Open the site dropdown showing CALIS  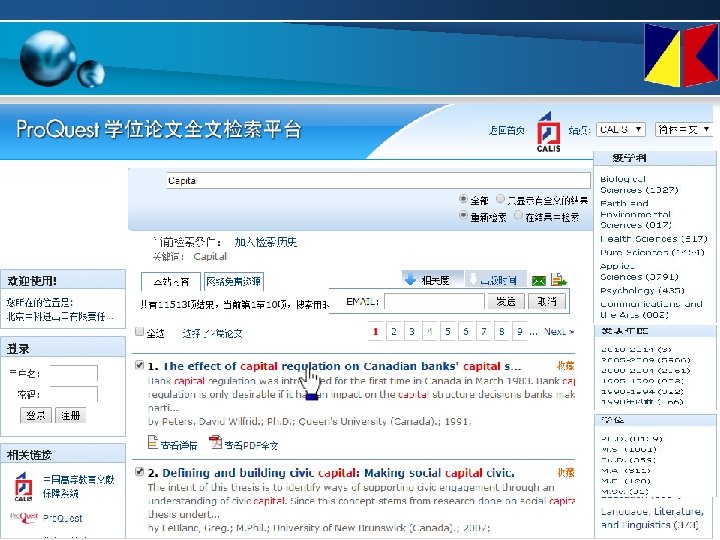click(621, 129)
